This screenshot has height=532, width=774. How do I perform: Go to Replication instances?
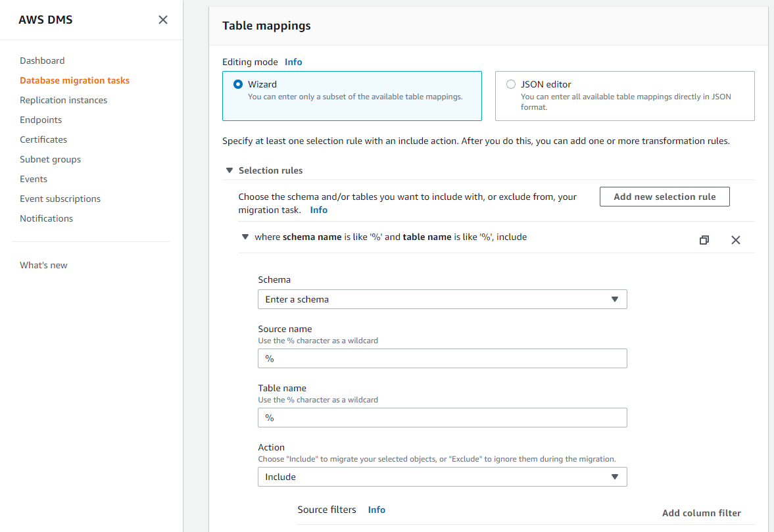click(x=63, y=100)
